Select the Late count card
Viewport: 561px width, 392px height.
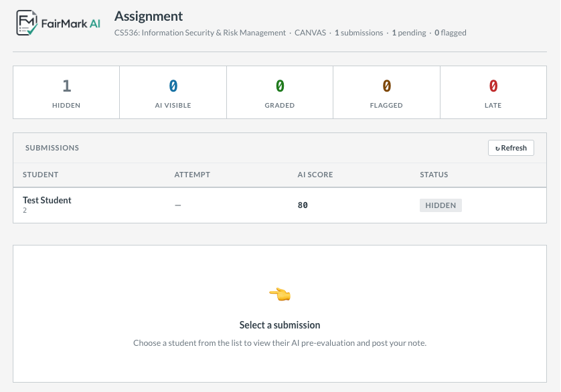[493, 92]
